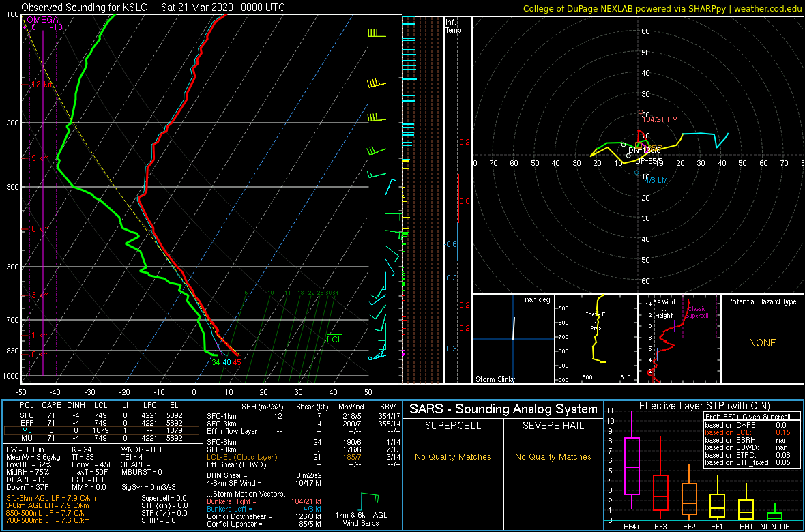Click surface temperature value 45
The height and width of the screenshot is (532, 805).
[237, 362]
